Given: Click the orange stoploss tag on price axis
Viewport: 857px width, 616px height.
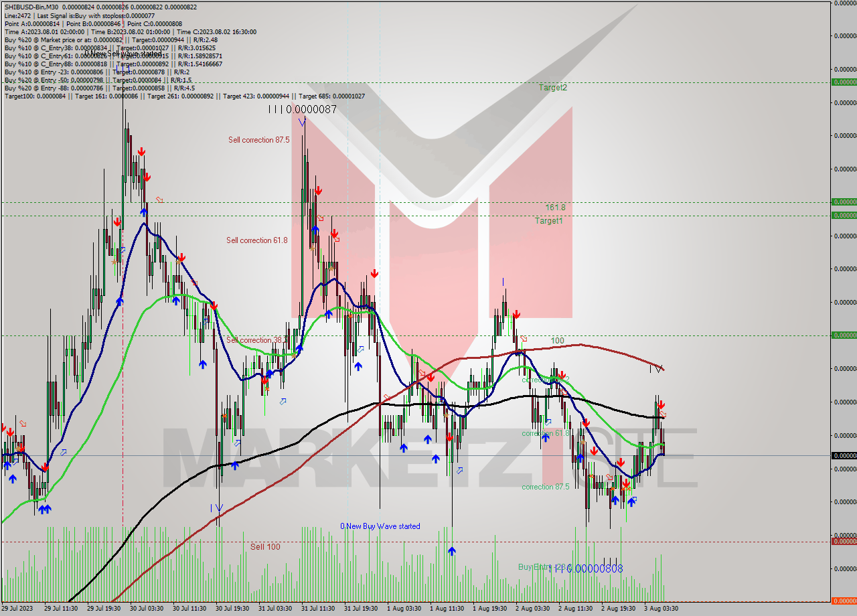Looking at the screenshot, I should pyautogui.click(x=844, y=601).
